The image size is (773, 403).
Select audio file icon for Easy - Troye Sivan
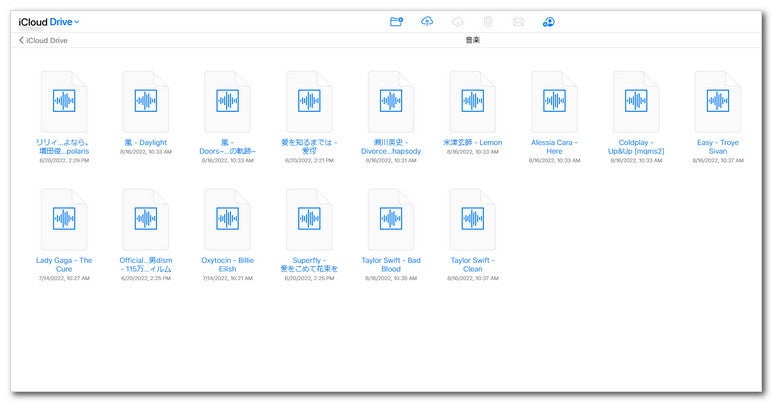718,102
